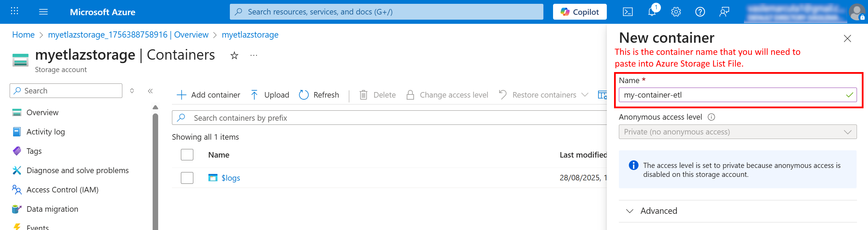Close the New container panel
868x230 pixels.
tap(847, 38)
